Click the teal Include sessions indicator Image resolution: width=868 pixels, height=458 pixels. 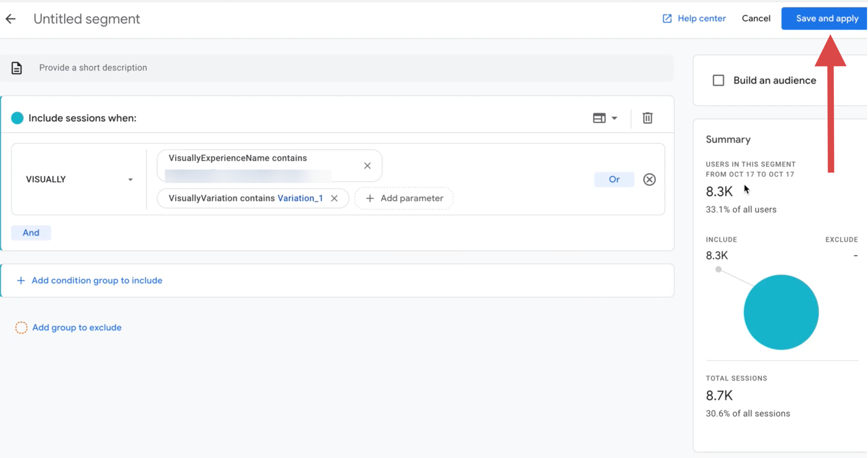17,118
